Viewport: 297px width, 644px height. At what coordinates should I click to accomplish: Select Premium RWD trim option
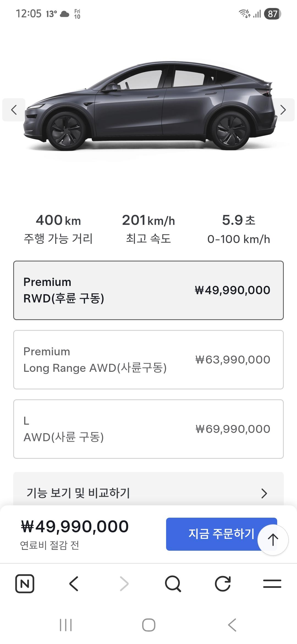coord(148,290)
